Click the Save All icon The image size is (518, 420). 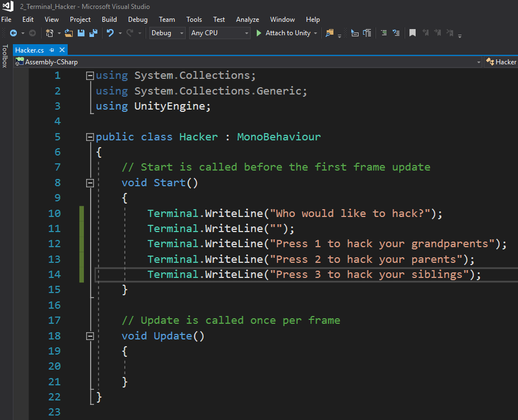point(92,33)
